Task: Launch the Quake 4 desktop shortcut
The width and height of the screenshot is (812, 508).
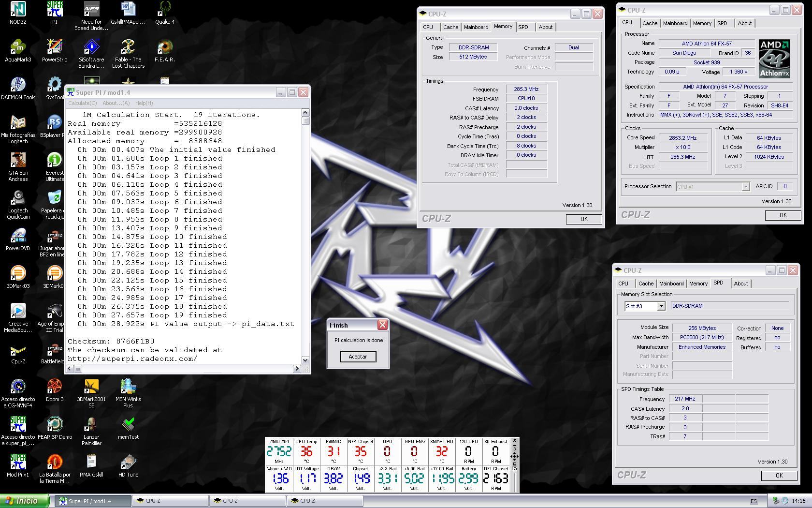Action: (x=165, y=11)
